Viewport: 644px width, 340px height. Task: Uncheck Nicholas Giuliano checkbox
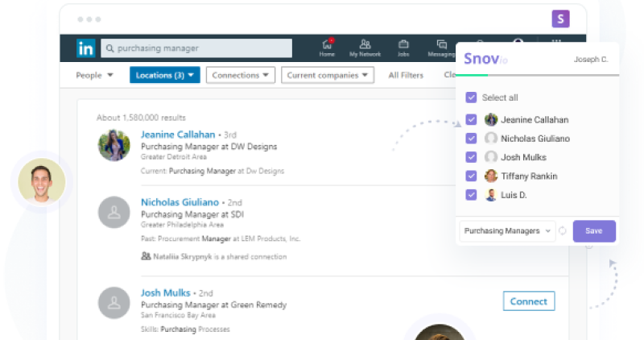471,139
